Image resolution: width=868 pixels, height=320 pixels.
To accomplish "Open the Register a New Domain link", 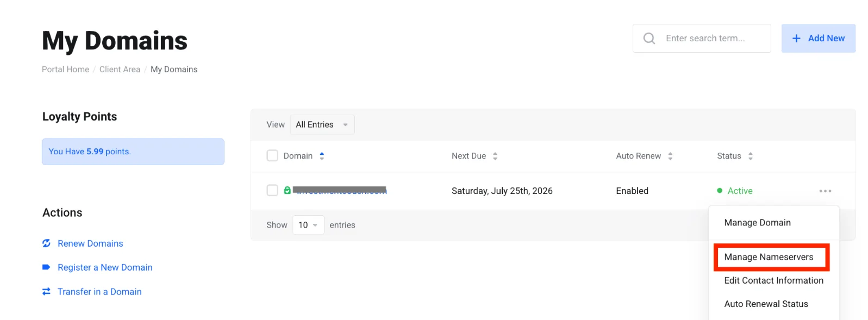I will [x=105, y=267].
